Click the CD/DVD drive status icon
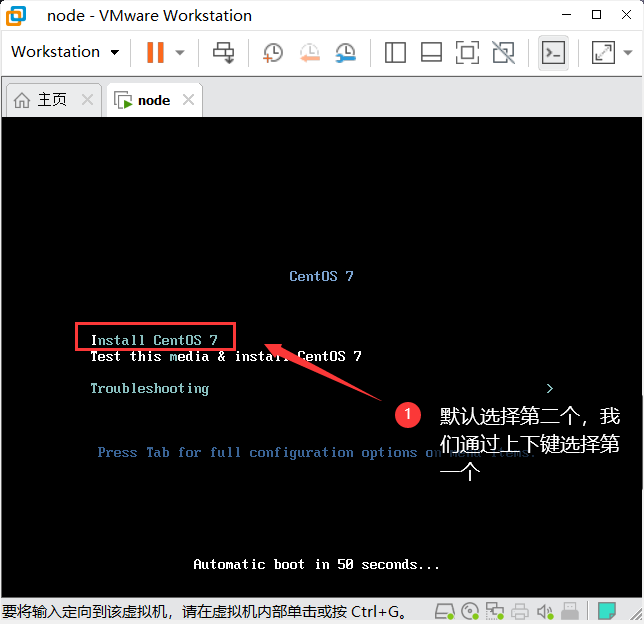The height and width of the screenshot is (624, 644). [470, 611]
